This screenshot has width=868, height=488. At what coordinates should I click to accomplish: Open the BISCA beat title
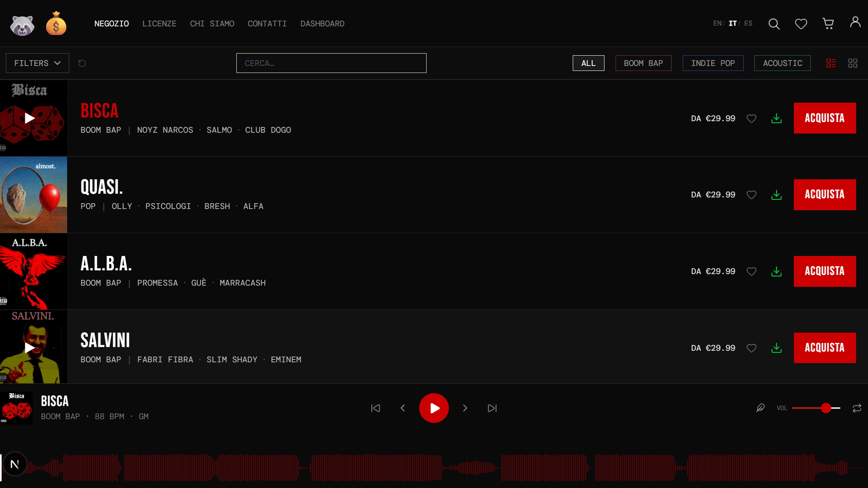coord(100,110)
